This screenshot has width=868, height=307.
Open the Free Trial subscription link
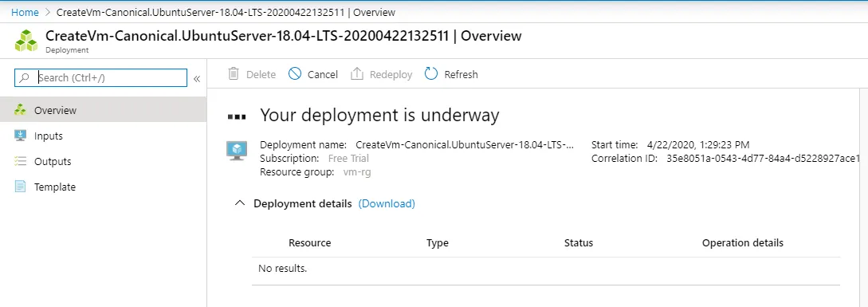(348, 158)
